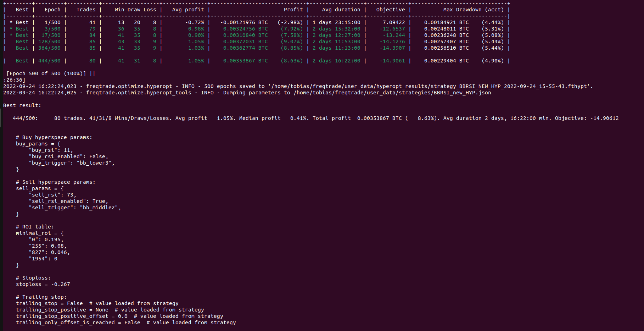Click the '# Trailing stop:' comment

tap(41, 297)
